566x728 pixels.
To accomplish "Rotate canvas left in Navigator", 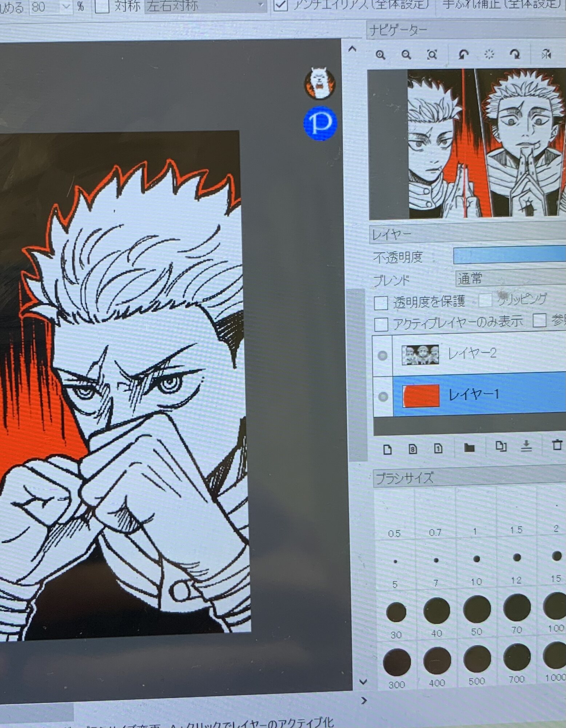I will pyautogui.click(x=463, y=55).
